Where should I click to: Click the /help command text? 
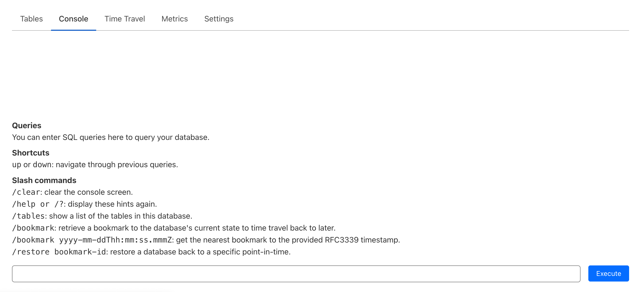point(24,204)
